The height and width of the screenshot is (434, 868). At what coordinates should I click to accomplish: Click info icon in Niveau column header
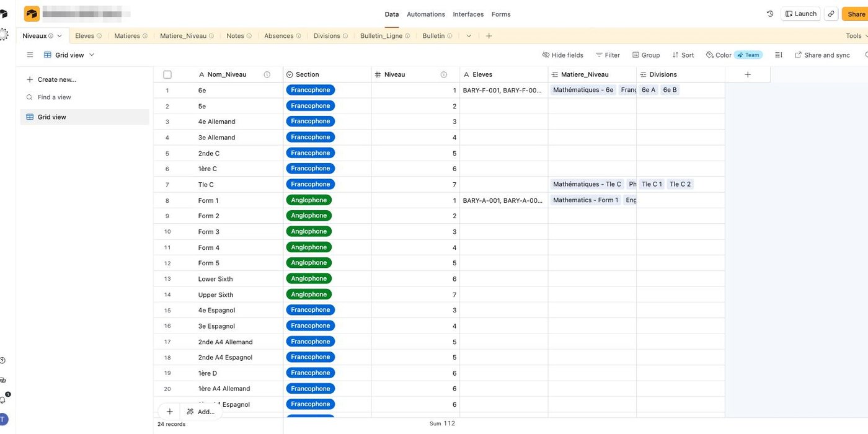[x=444, y=74]
